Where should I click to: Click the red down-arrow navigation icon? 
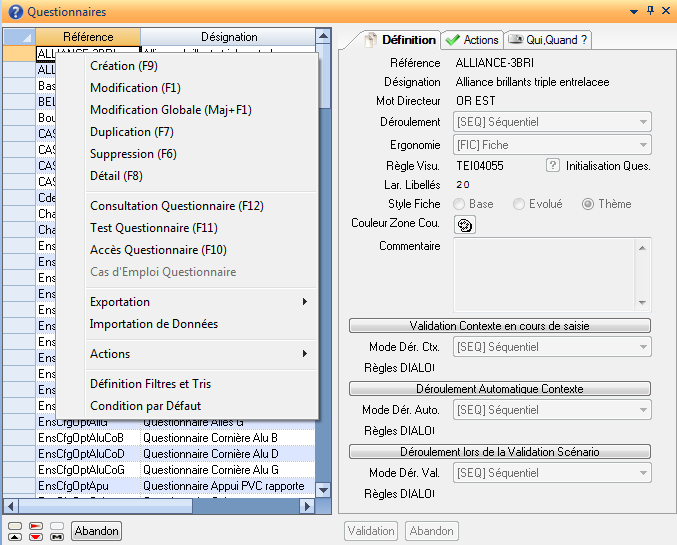[36, 536]
